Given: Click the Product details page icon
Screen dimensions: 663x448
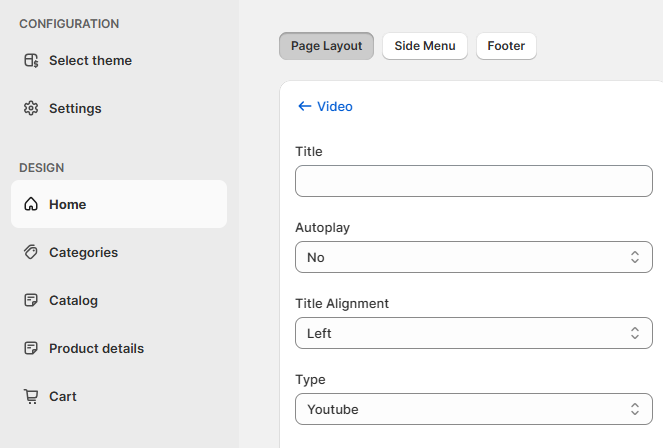Looking at the screenshot, I should (31, 348).
